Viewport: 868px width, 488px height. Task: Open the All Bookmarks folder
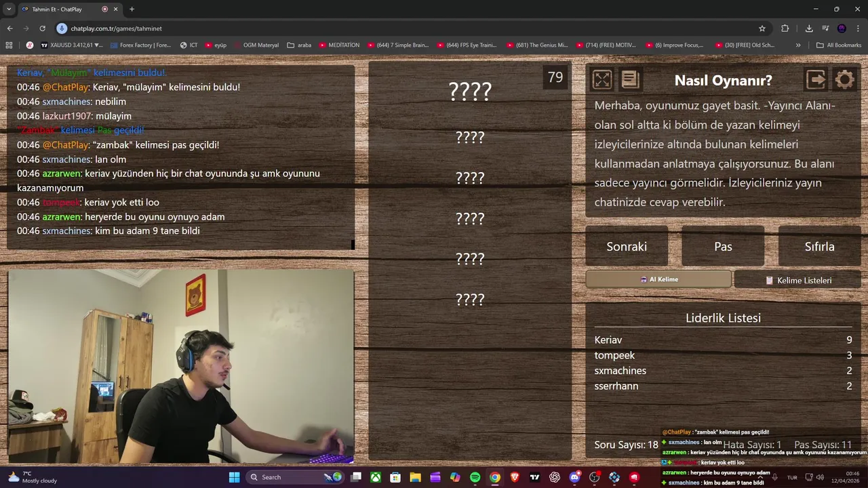pyautogui.click(x=839, y=45)
